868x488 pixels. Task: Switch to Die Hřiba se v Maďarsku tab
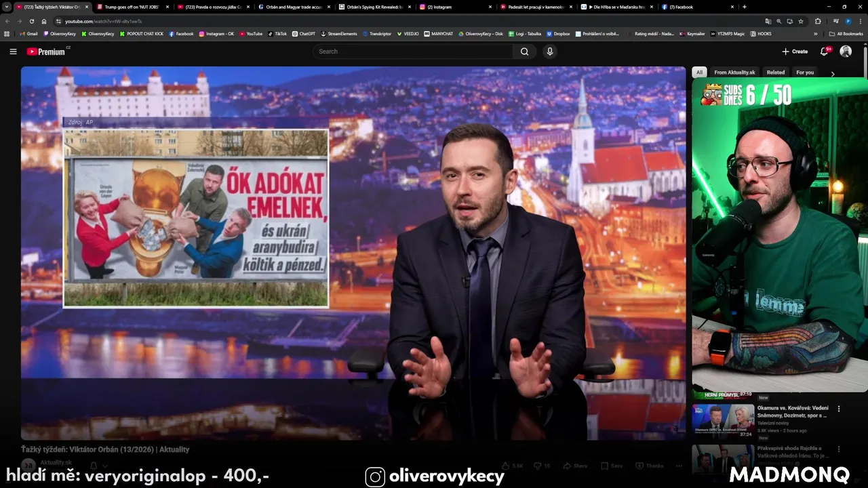click(616, 7)
